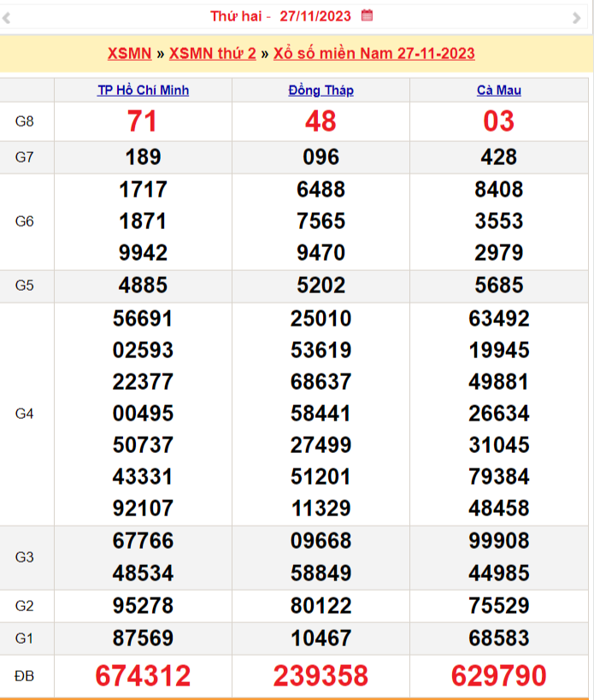Screen dimensions: 594x700
Task: Open Đồng Tháp province link
Action: coord(321,91)
